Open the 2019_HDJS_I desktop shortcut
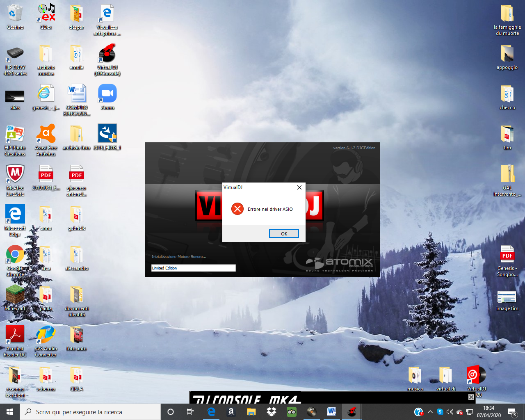 (107, 138)
